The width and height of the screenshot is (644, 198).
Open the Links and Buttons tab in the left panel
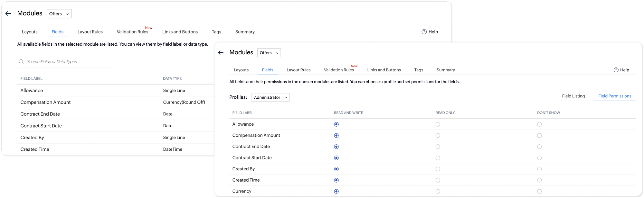[x=180, y=32]
